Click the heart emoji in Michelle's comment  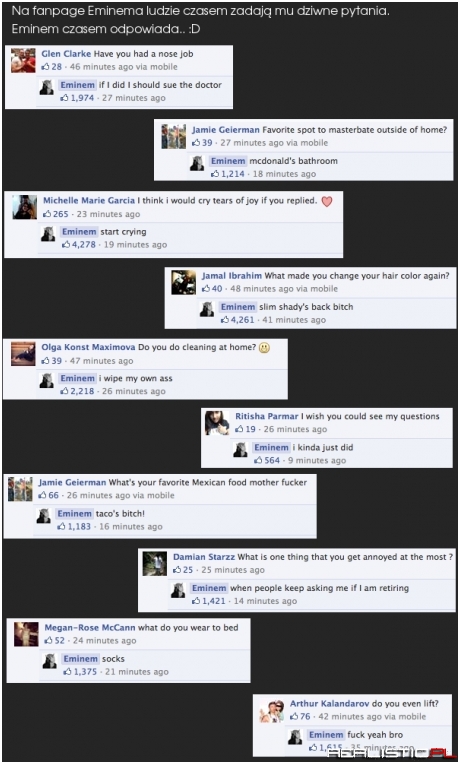327,201
